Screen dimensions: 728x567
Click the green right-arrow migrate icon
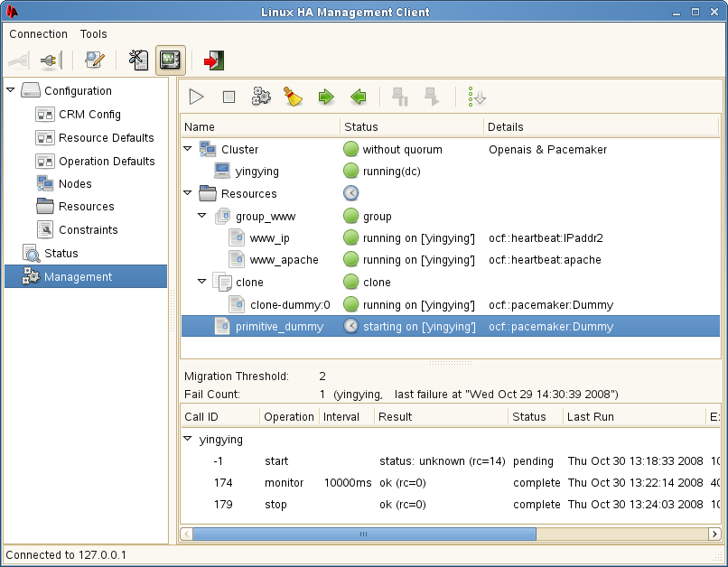tap(326, 97)
